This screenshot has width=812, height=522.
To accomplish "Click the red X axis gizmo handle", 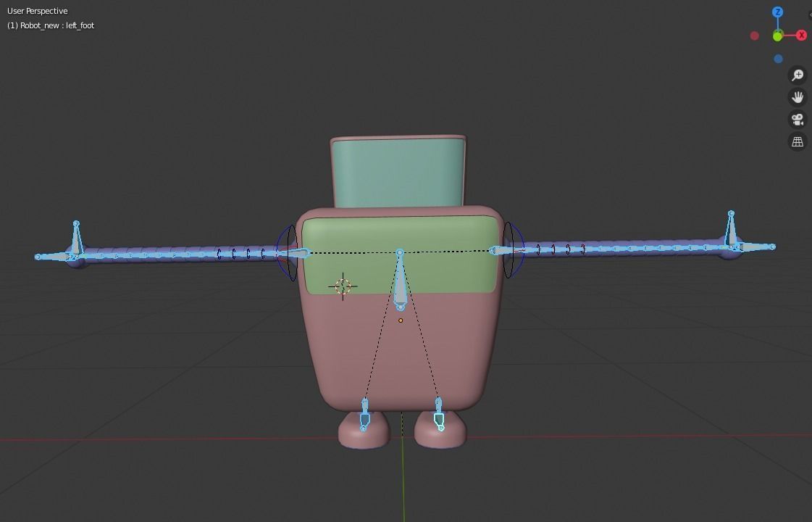I will 801,36.
